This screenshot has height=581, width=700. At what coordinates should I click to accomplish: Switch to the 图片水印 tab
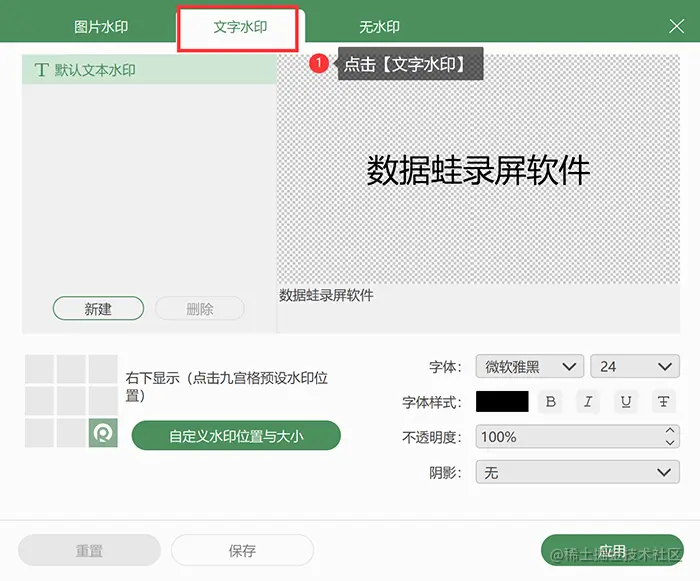click(x=101, y=27)
